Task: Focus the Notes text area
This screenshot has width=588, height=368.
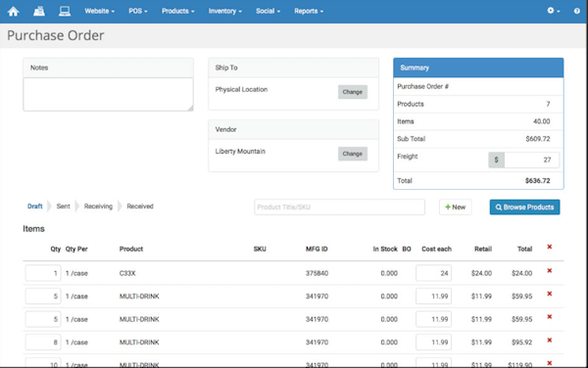Action: (109, 94)
